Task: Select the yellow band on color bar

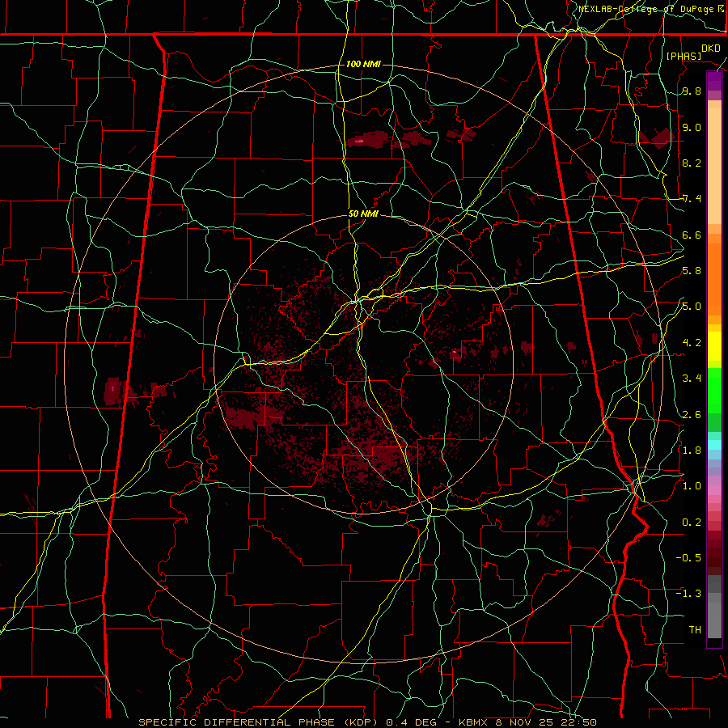Action: coord(714,346)
